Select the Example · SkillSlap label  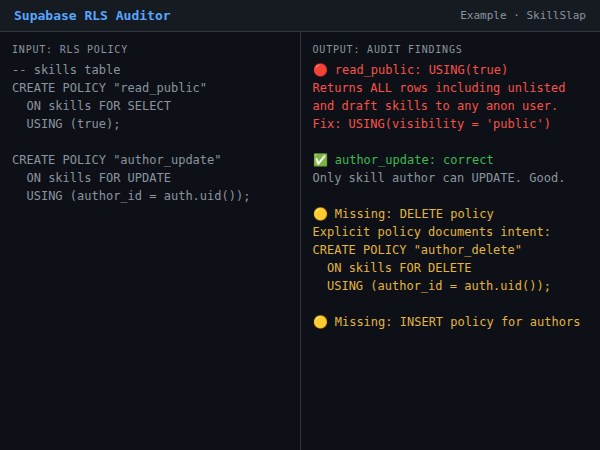[x=523, y=16]
